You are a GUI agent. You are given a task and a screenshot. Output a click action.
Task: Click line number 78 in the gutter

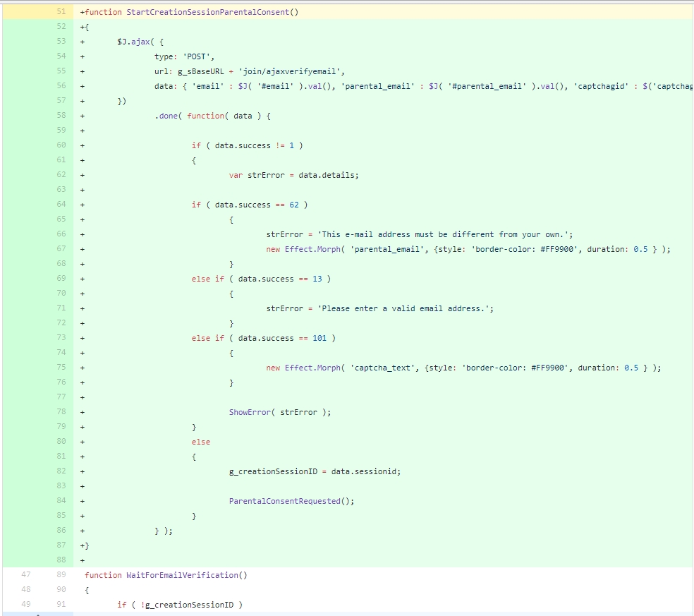(x=61, y=411)
